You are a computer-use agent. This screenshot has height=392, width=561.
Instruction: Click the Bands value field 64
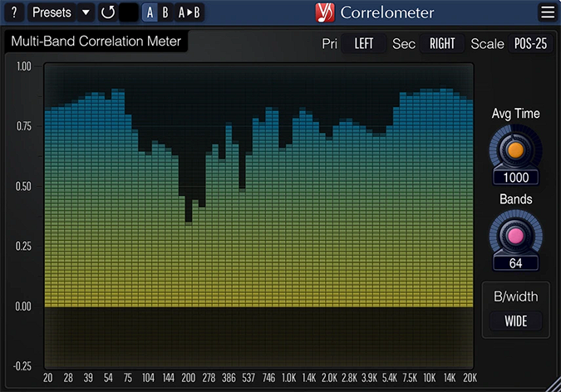click(515, 263)
